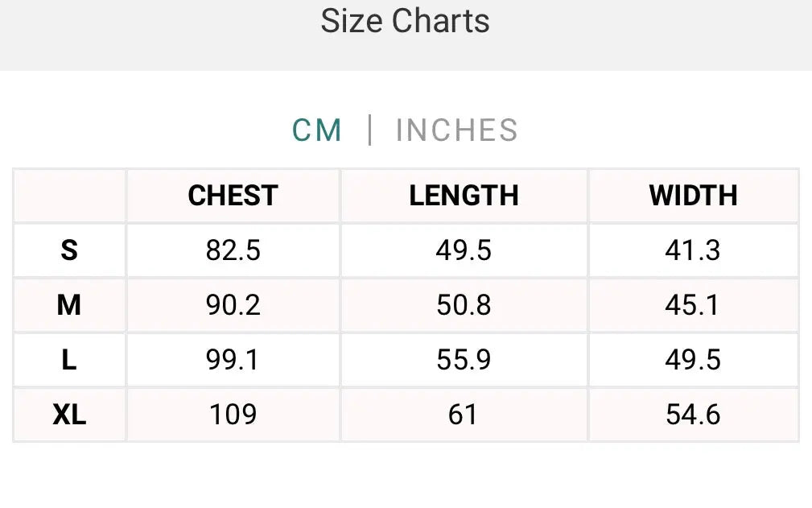
Task: Switch to the INCHES unit tab
Action: 456,130
